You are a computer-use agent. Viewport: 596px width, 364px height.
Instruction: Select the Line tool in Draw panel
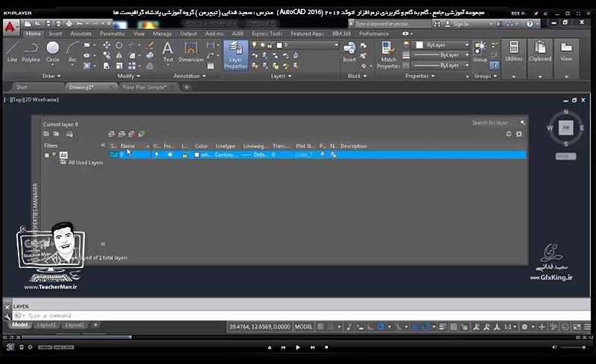[x=12, y=51]
